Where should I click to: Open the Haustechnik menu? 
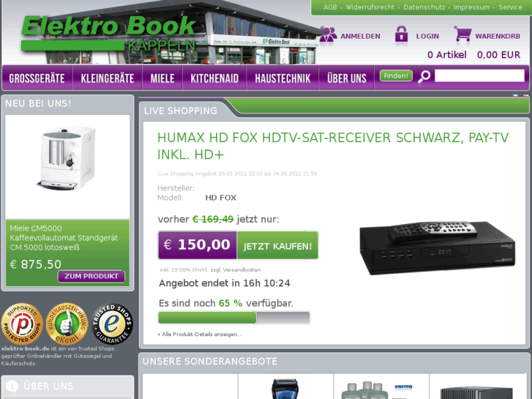pos(282,78)
